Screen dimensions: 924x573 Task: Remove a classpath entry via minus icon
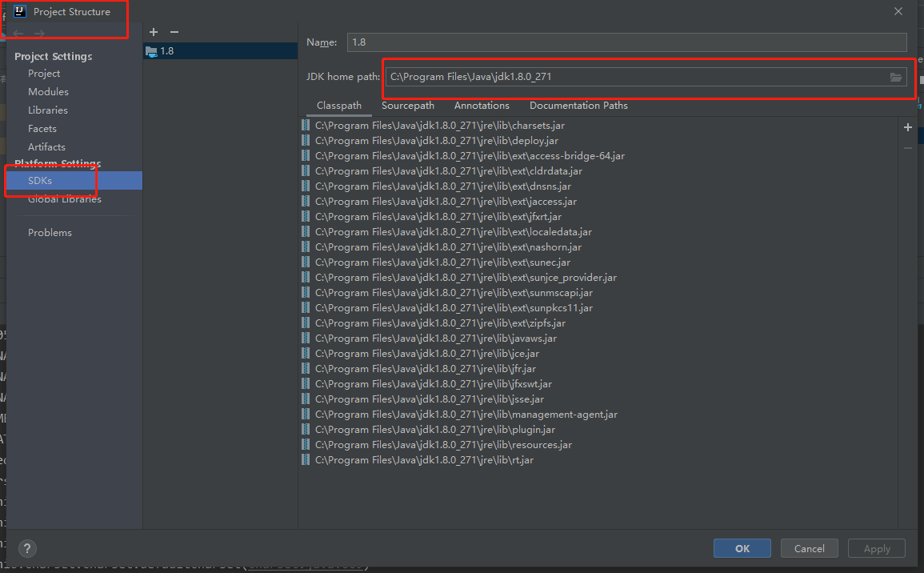(x=907, y=146)
